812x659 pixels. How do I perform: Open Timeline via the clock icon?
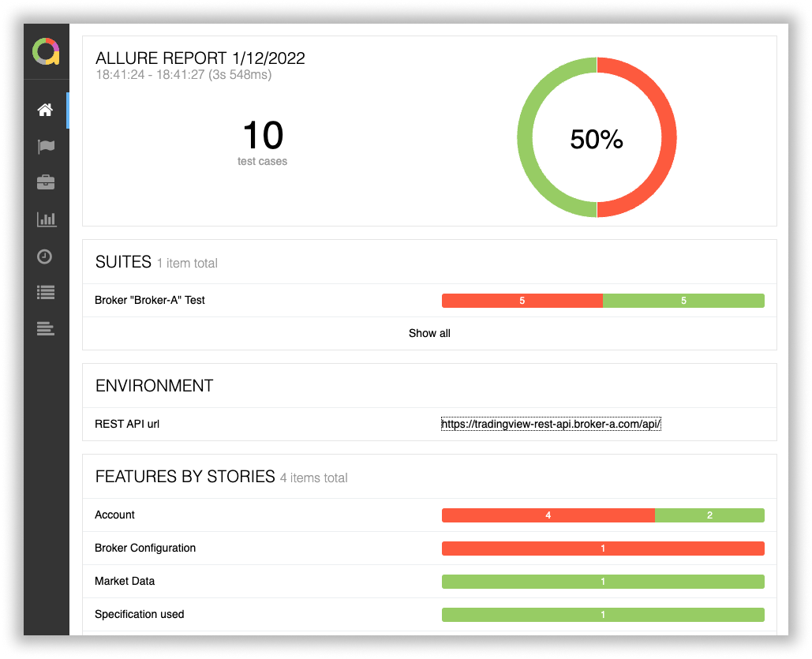46,256
